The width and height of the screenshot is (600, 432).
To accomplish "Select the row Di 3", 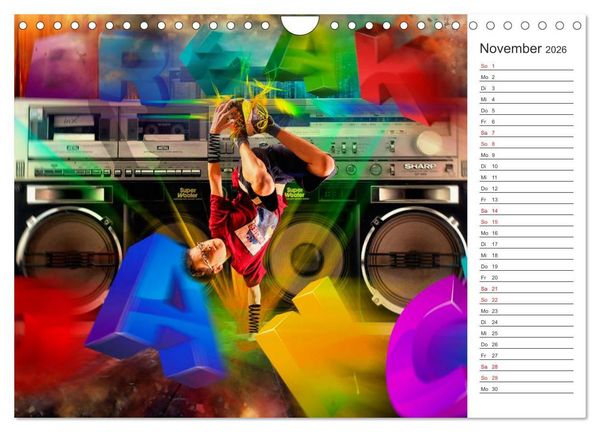I will tap(527, 88).
